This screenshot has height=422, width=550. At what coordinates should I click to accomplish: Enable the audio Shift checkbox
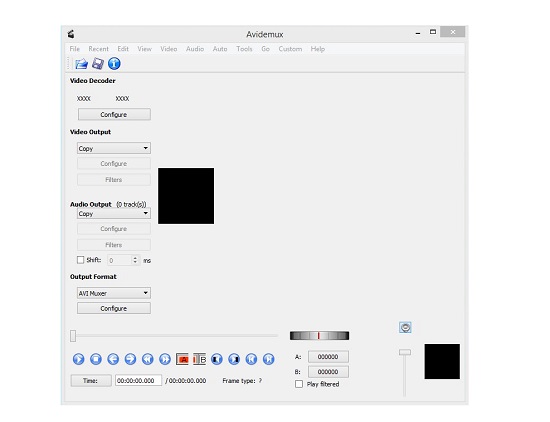coord(81,260)
